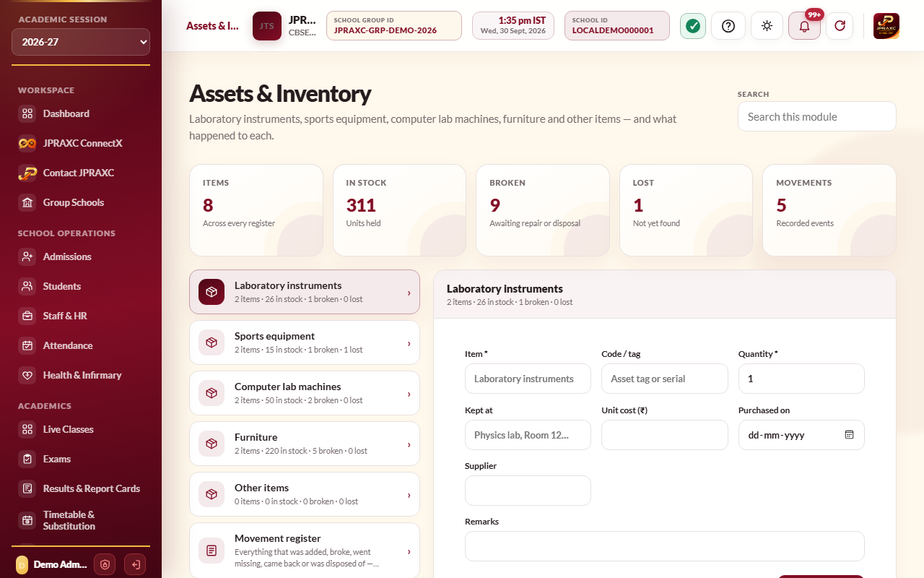Click the Search this module field
924x578 pixels.
[817, 116]
